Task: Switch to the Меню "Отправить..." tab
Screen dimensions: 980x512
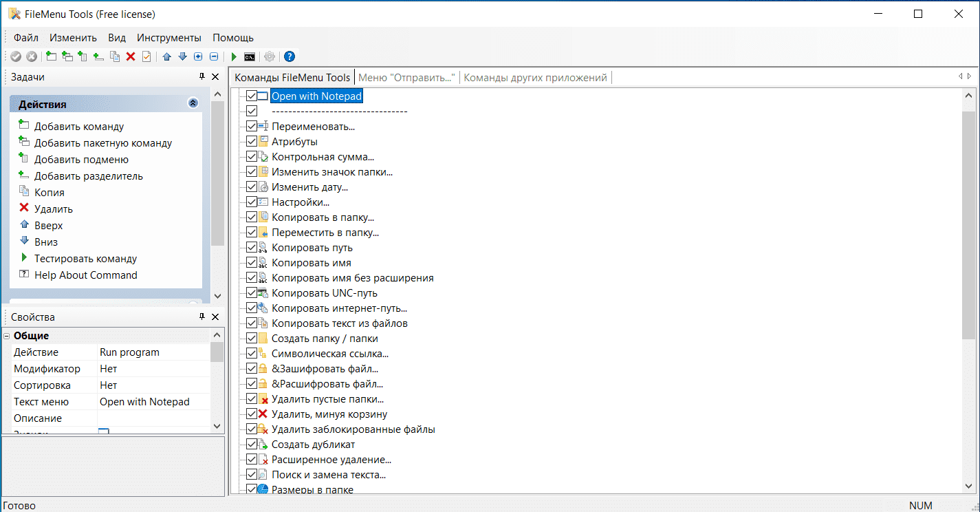Action: (x=406, y=78)
